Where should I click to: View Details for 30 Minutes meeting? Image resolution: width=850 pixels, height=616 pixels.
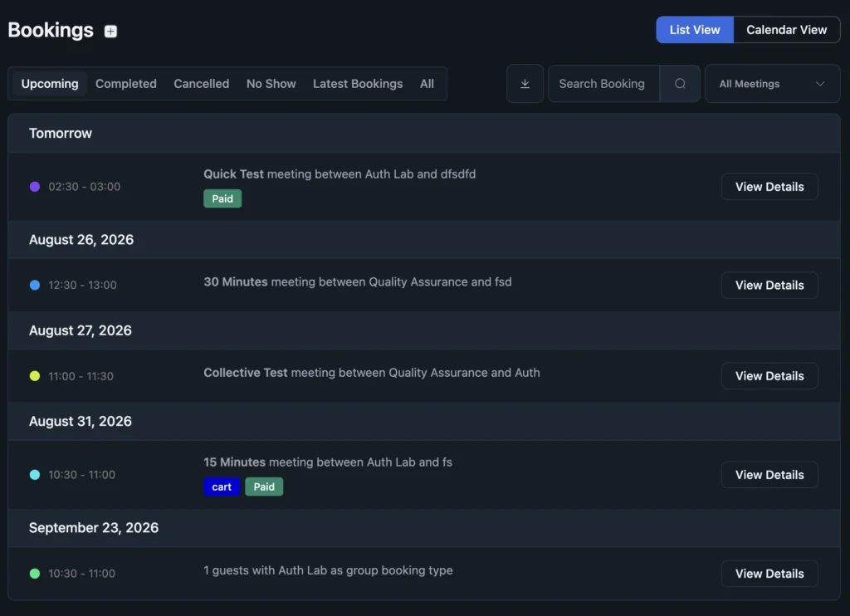point(769,285)
